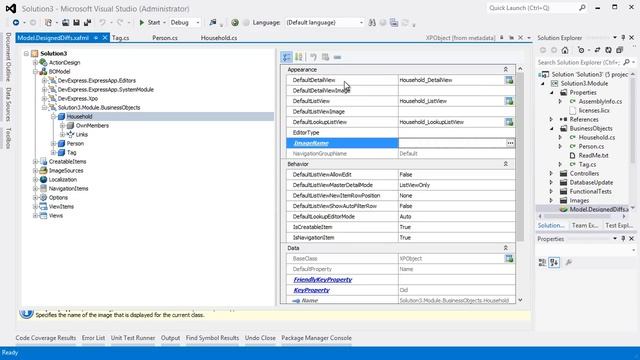Toggle alphabetical sorting in property grid
This screenshot has height=360, width=640.
tap(299, 57)
